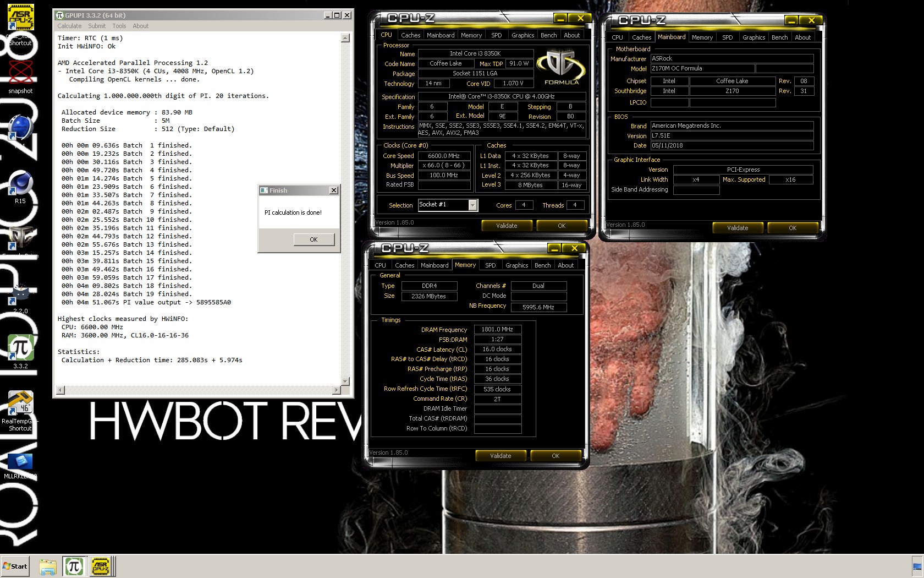Minimize the Mainboard CPU-Z window
This screenshot has width=924, height=578.
click(x=792, y=20)
